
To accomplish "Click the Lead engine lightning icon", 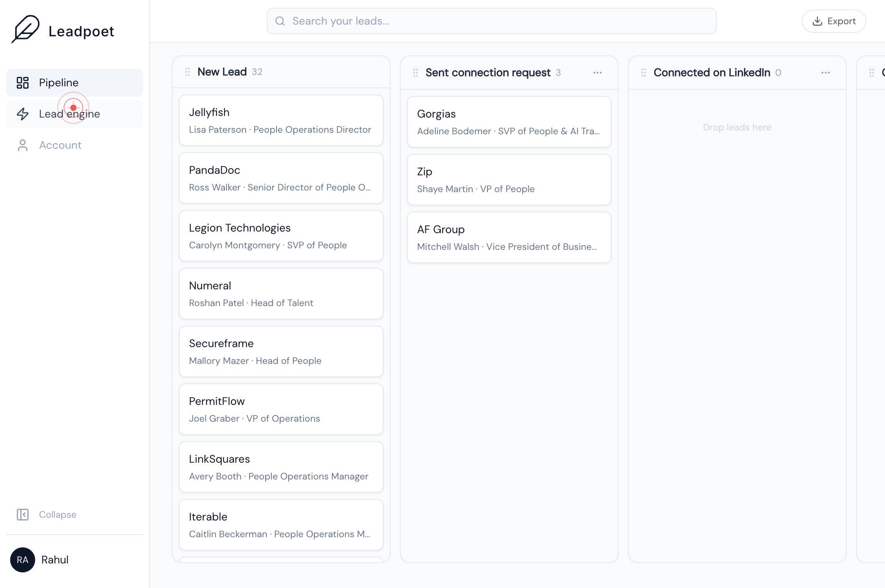I will tap(23, 114).
